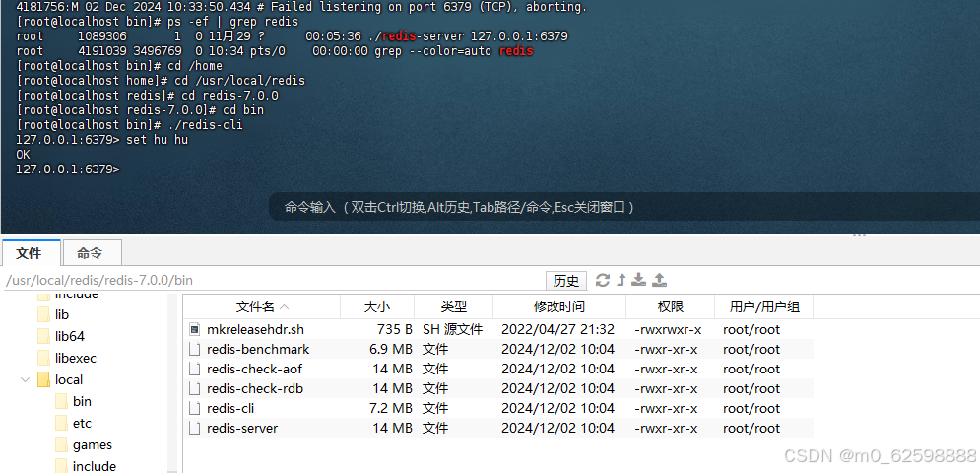Click the lib64 folder icon
This screenshot has width=980, height=473.
click(x=43, y=337)
